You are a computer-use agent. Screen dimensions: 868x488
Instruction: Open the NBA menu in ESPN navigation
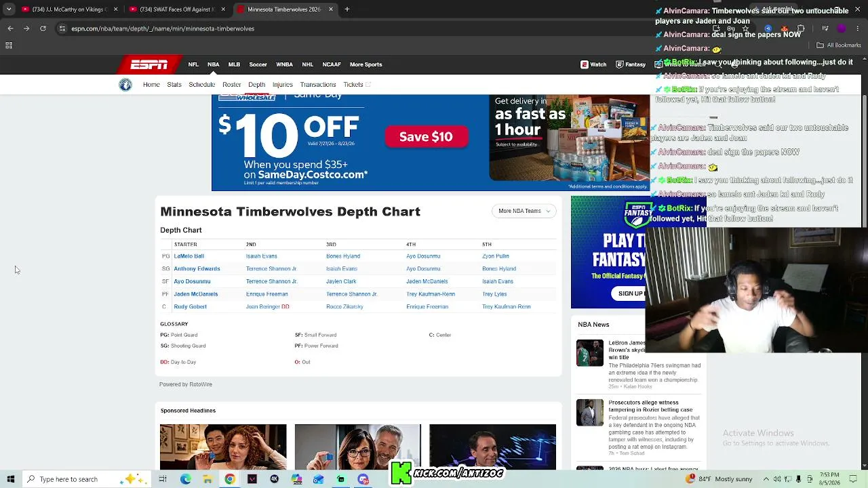point(214,64)
